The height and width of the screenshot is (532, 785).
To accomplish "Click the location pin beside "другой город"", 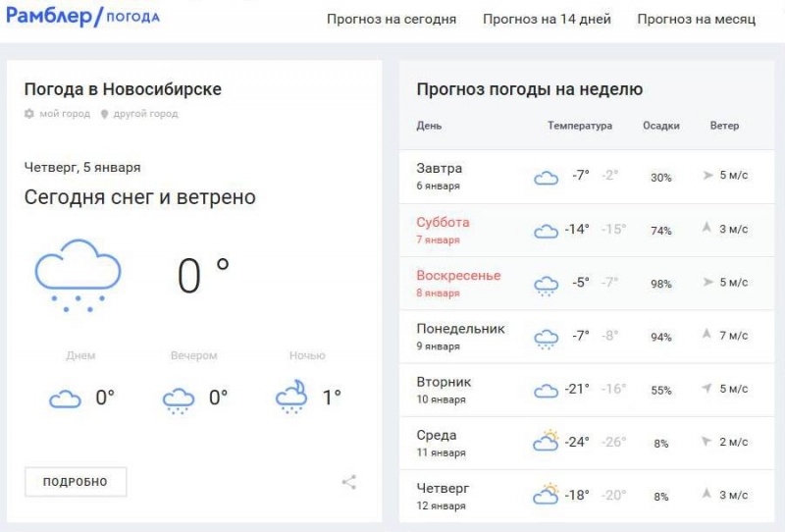I will click(104, 114).
